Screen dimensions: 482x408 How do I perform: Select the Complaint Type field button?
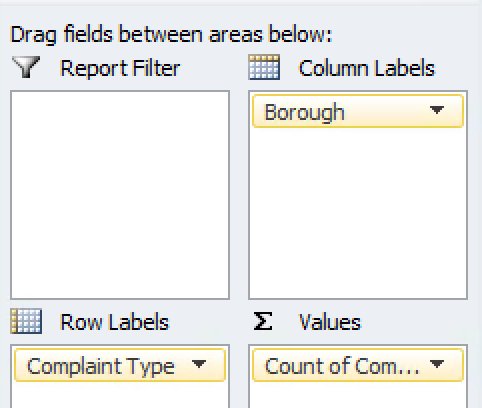pyautogui.click(x=120, y=365)
